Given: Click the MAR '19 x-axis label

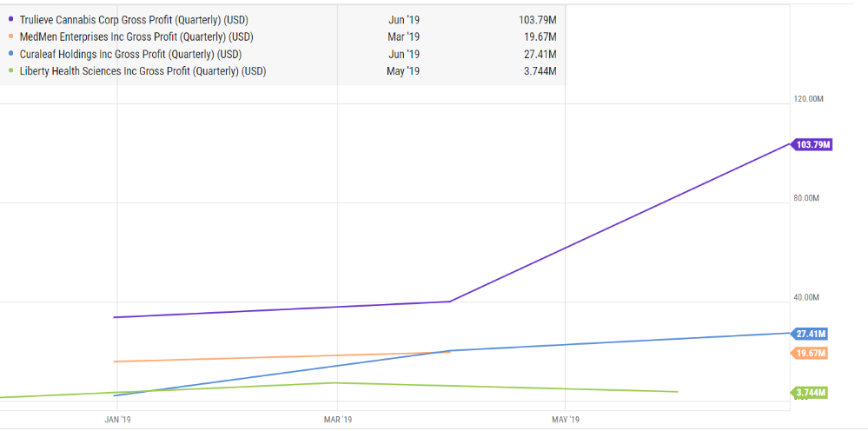Looking at the screenshot, I should point(338,420).
